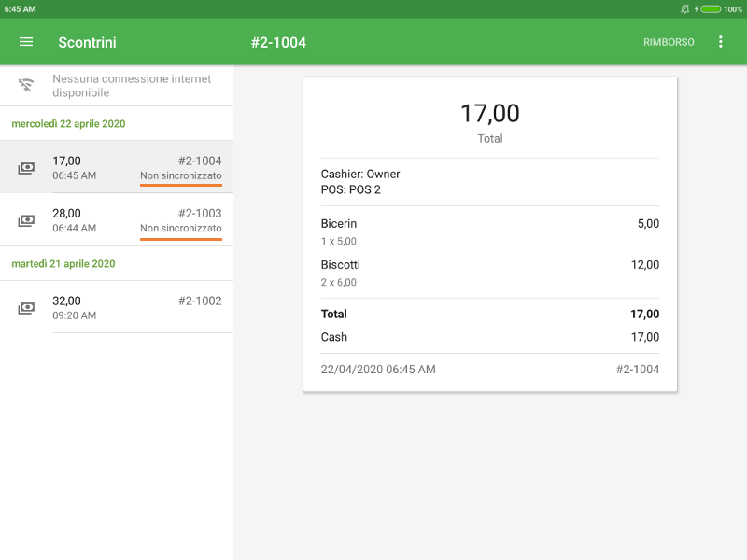Click 'Non sincronizzato' label under #2-1004

point(181,175)
